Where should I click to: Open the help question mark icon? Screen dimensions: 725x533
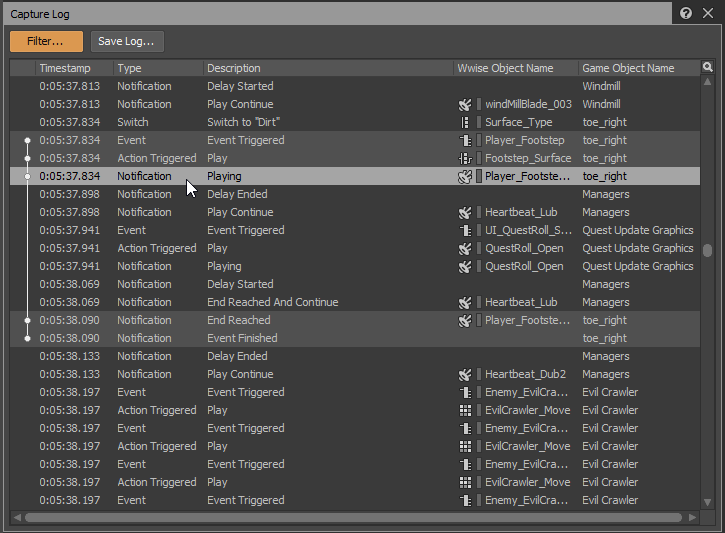pyautogui.click(x=686, y=14)
